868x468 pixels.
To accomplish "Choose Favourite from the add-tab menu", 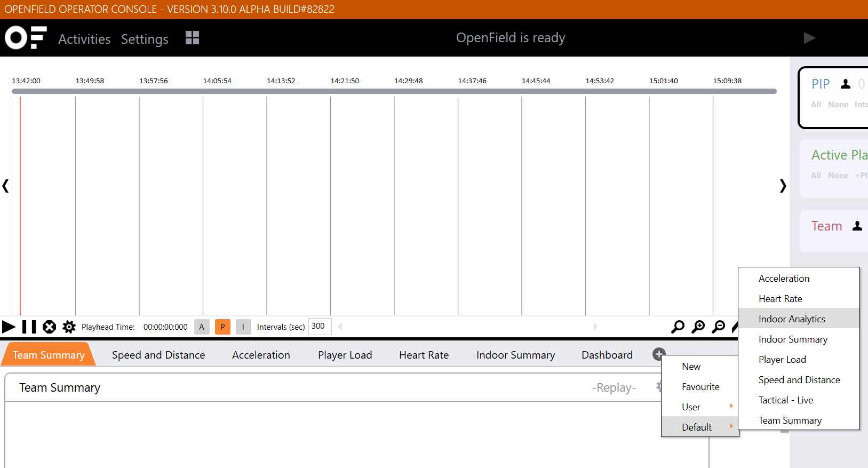I will point(700,386).
